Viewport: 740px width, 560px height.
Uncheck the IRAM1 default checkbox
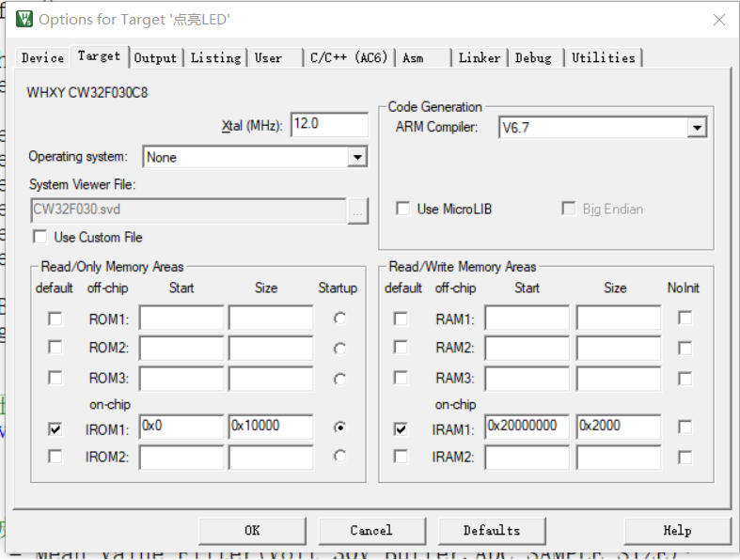pos(401,428)
